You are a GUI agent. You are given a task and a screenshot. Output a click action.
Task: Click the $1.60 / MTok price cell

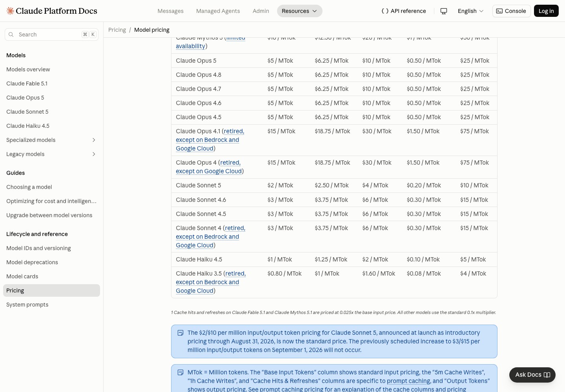379,274
